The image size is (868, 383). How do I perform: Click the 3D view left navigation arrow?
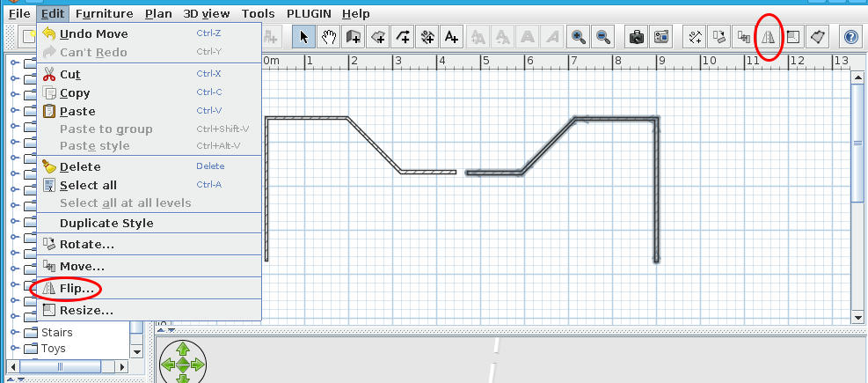(x=168, y=365)
